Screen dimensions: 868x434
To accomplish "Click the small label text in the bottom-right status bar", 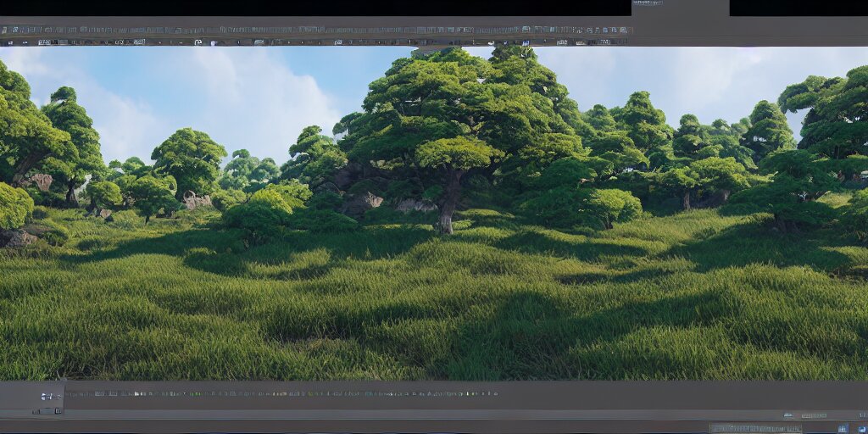I will pyautogui.click(x=814, y=415).
